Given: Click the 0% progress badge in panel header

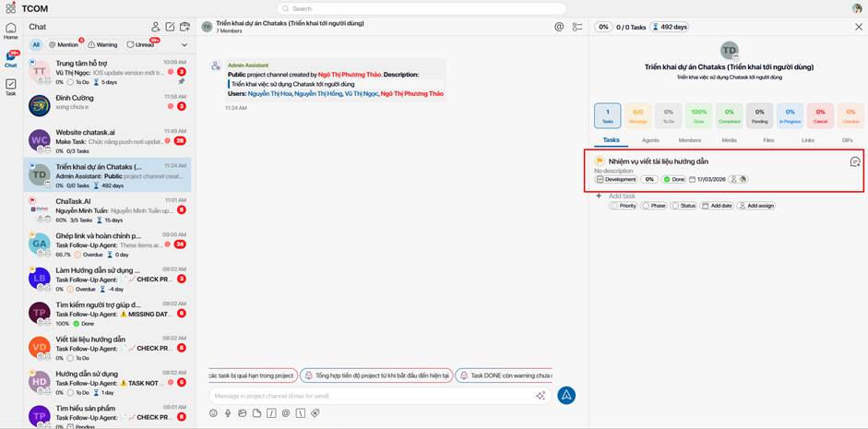Looking at the screenshot, I should 603,27.
